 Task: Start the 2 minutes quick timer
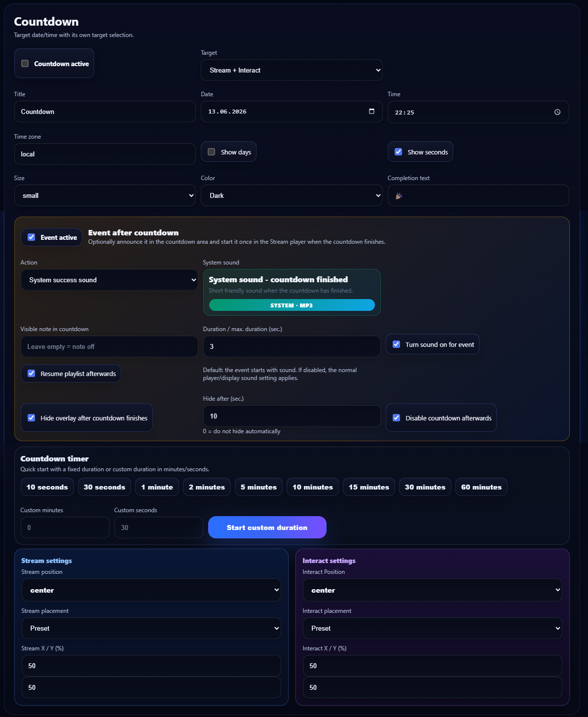tap(207, 487)
